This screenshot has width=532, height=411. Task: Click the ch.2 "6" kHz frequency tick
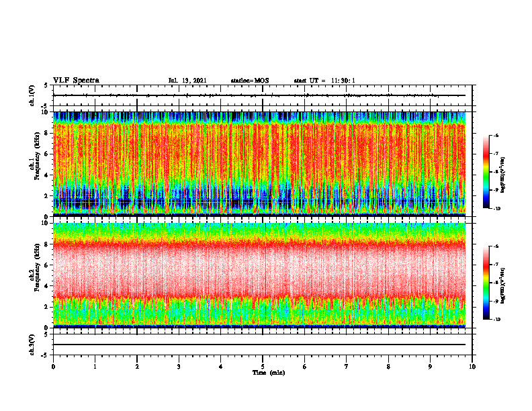(x=47, y=265)
